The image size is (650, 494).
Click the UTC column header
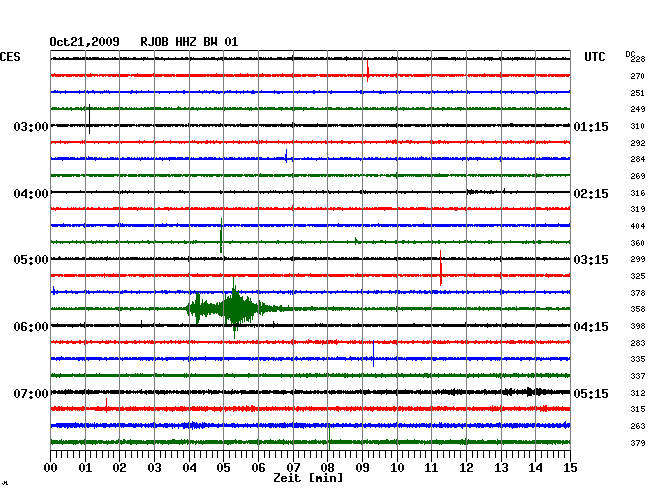point(594,57)
